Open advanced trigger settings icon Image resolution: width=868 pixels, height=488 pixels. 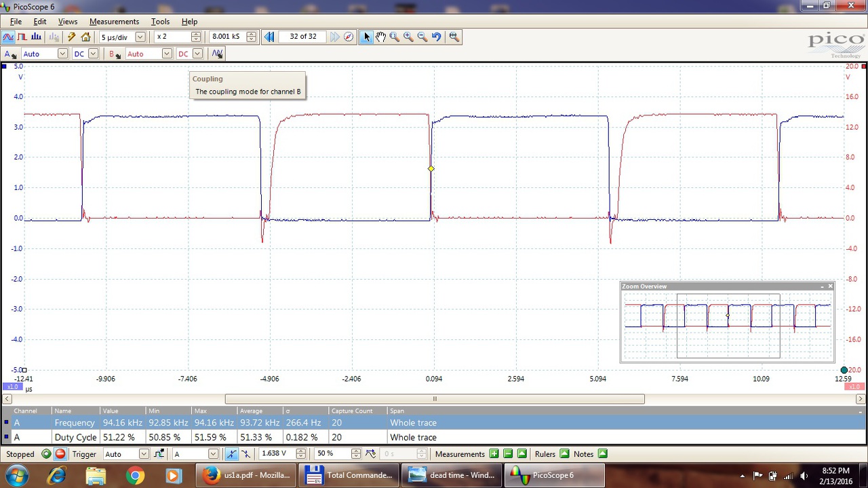[x=159, y=454]
